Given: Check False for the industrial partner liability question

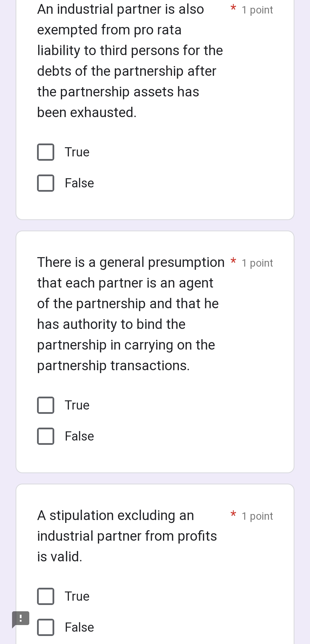Looking at the screenshot, I should click(46, 183).
